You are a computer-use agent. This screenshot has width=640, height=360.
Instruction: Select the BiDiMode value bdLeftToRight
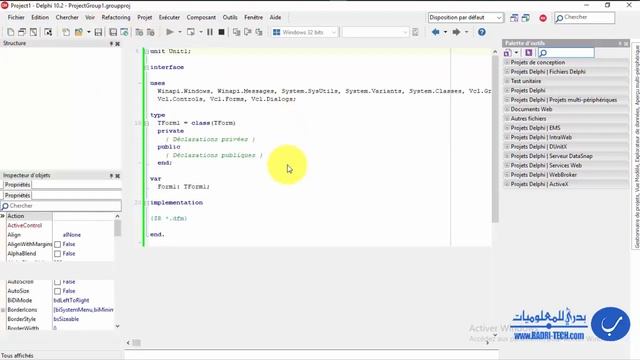pos(71,300)
